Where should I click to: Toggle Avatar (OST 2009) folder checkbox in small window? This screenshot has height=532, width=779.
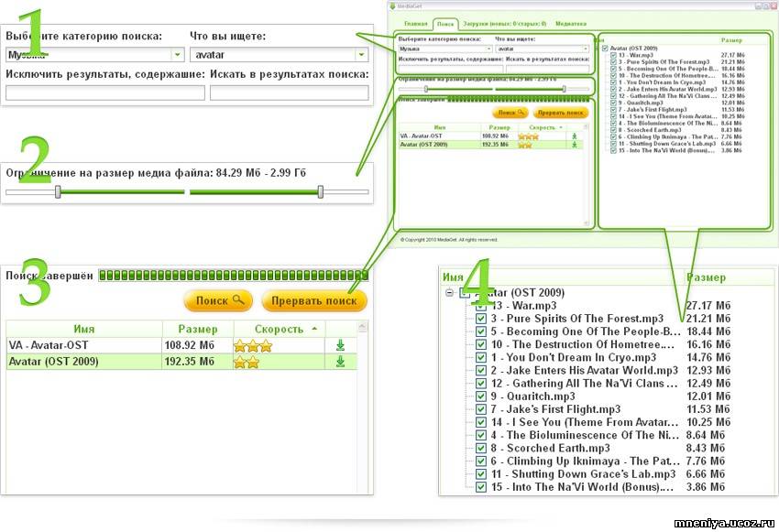point(605,49)
